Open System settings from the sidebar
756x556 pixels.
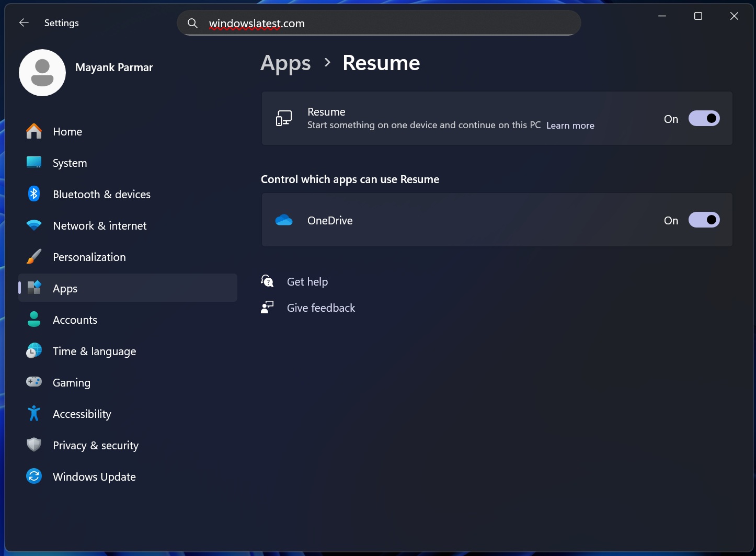point(70,163)
